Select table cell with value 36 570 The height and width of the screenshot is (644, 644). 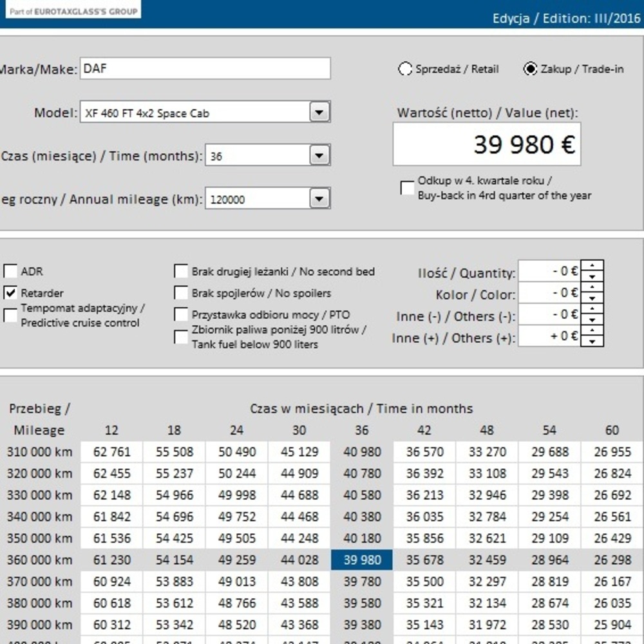click(x=424, y=452)
